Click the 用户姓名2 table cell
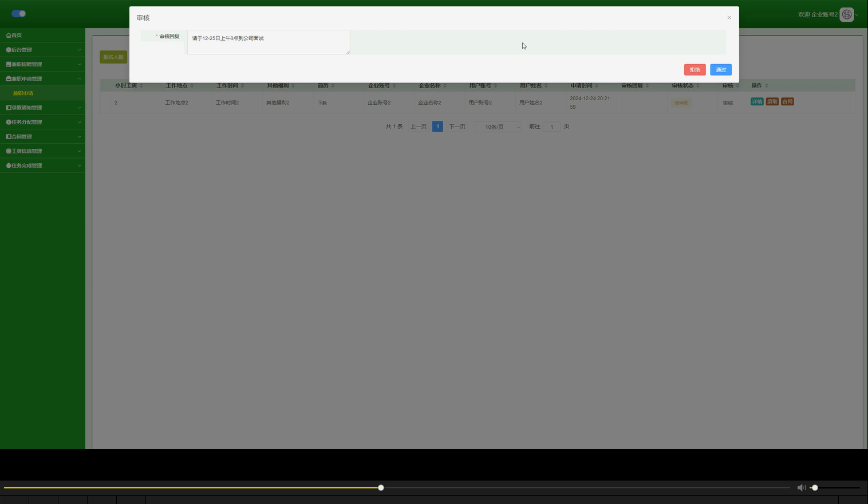Viewport: 868px width, 504px height. click(x=531, y=103)
